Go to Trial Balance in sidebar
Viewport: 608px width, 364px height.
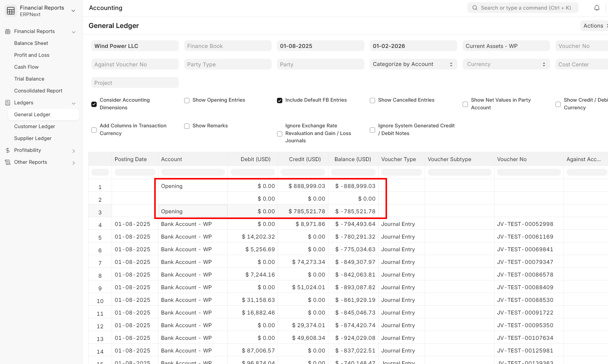(x=29, y=79)
